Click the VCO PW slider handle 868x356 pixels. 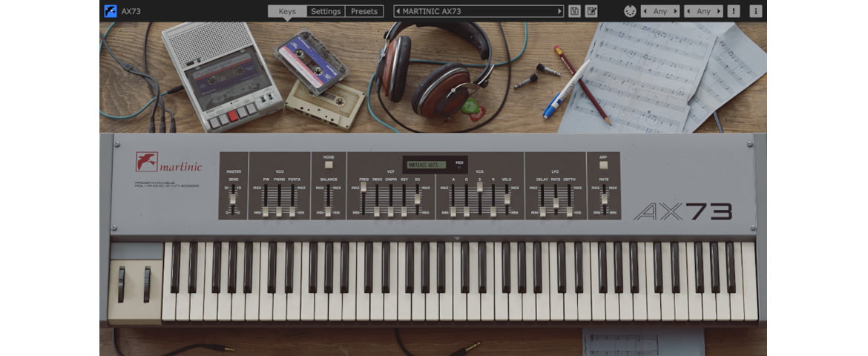coord(265,211)
